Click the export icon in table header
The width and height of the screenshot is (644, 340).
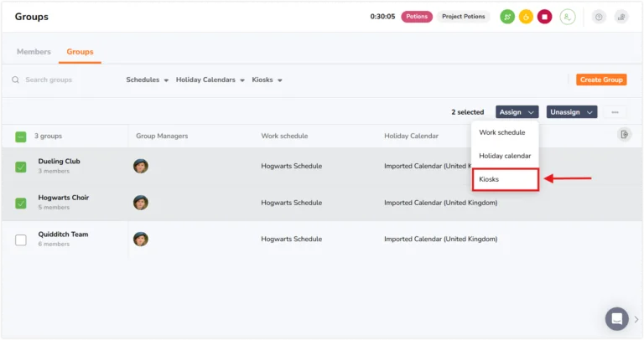[624, 135]
